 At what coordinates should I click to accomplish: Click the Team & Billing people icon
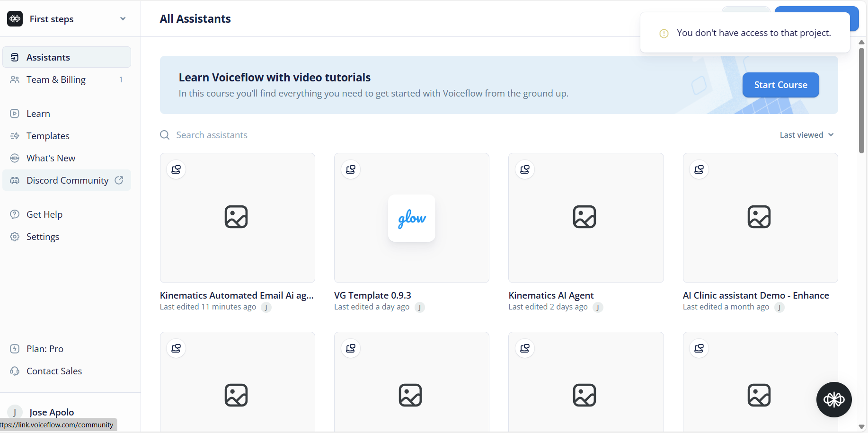coord(15,80)
